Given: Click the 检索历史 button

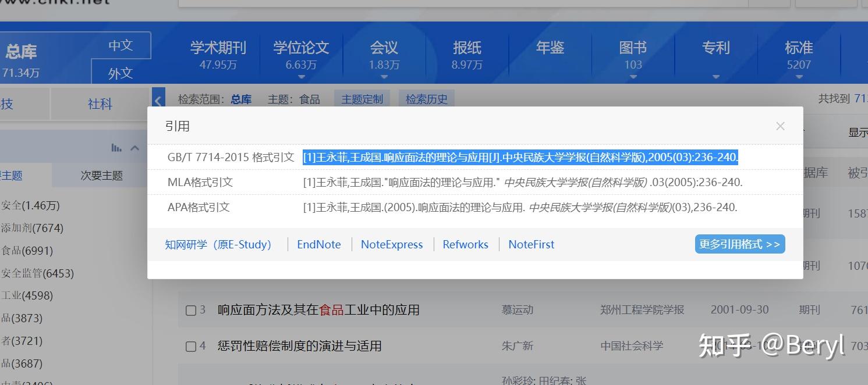Looking at the screenshot, I should [x=427, y=99].
